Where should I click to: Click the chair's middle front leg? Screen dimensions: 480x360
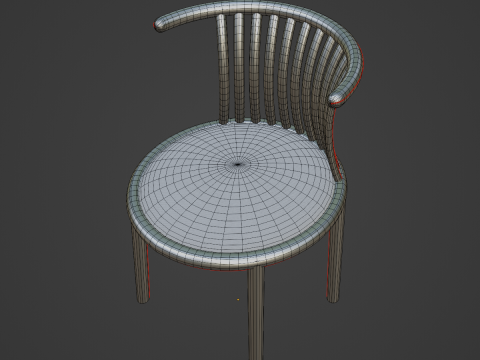point(256,312)
